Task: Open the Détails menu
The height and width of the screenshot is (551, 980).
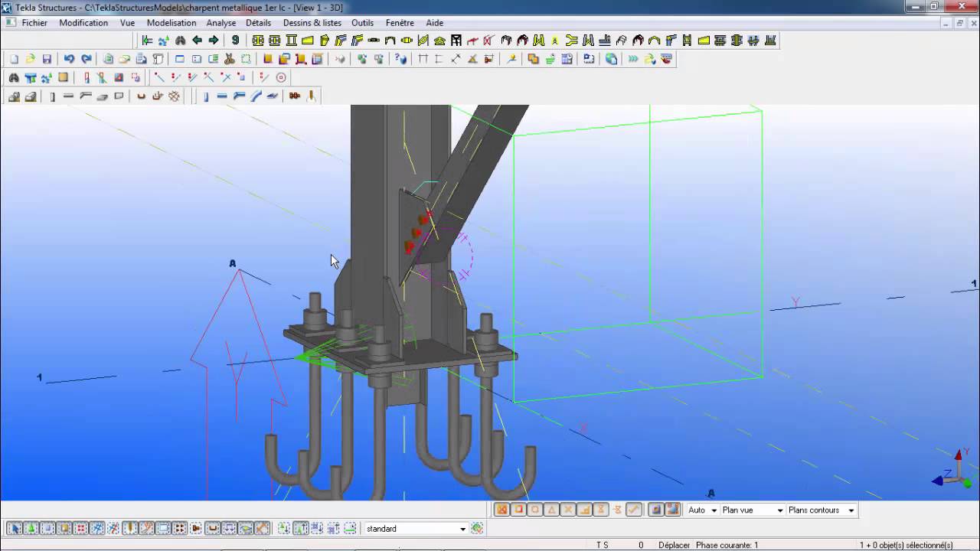Action: pos(258,23)
